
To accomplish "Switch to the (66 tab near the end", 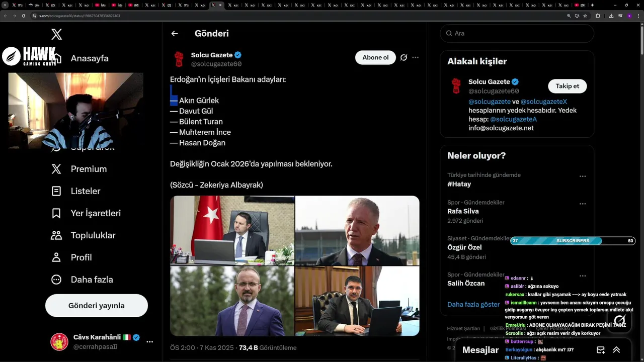I will click(580, 5).
